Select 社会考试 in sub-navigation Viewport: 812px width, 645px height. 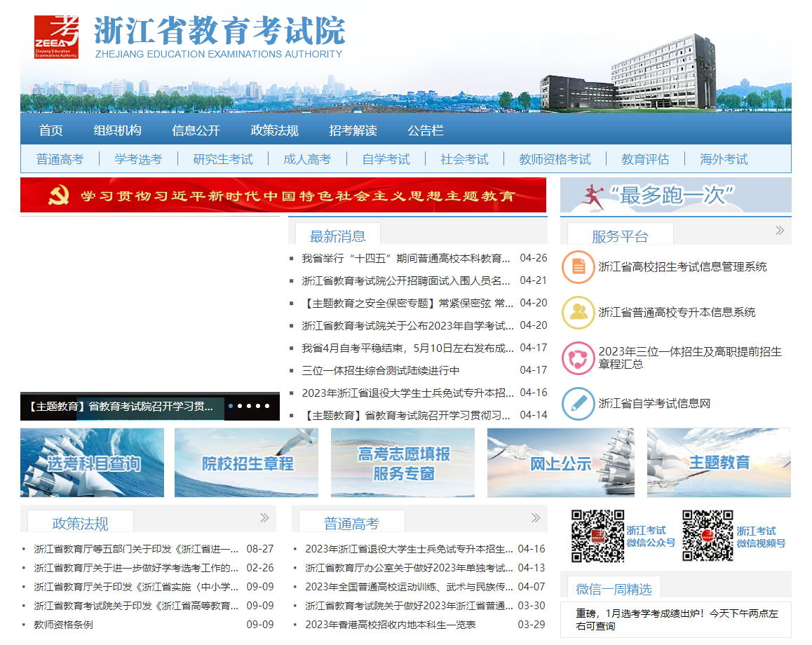464,159
